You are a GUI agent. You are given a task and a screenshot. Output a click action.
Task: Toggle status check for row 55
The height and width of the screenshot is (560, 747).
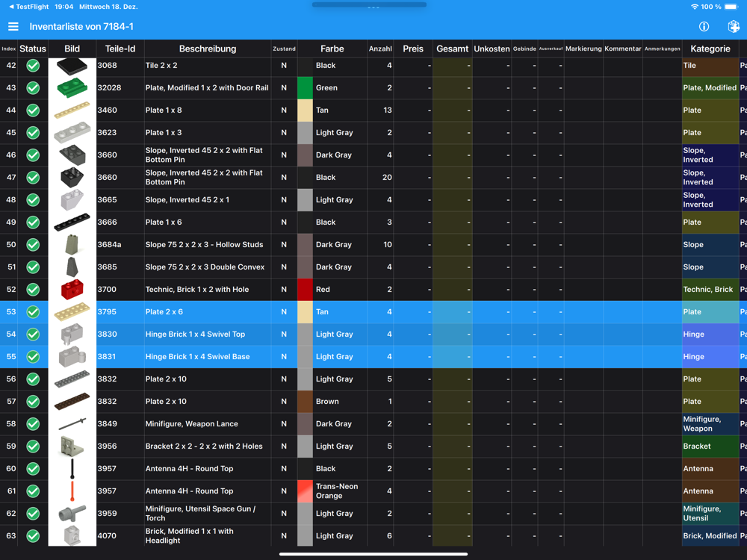click(33, 357)
